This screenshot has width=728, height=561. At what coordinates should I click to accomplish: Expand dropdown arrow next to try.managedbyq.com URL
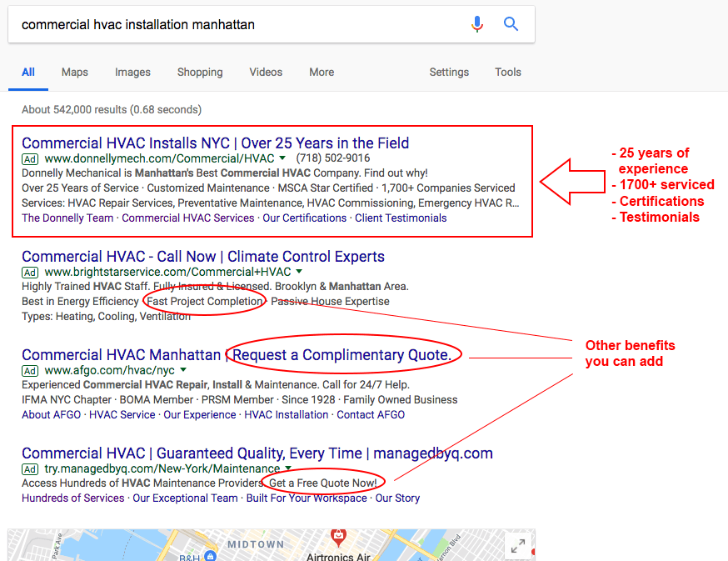pyautogui.click(x=288, y=468)
